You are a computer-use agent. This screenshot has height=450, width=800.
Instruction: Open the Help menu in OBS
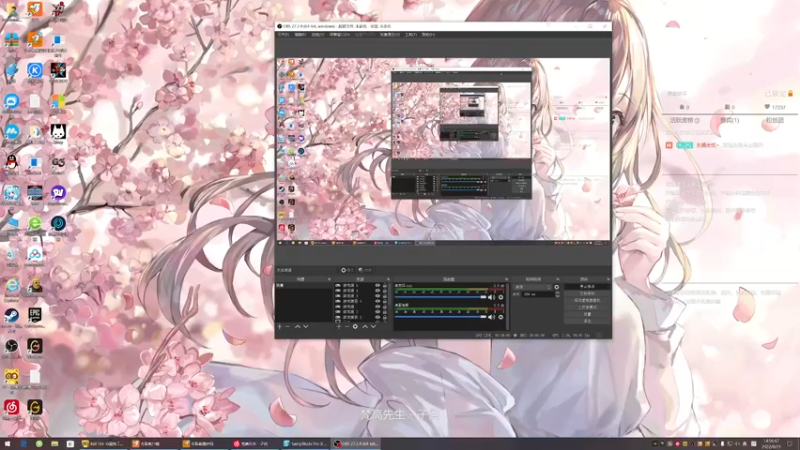[428, 34]
